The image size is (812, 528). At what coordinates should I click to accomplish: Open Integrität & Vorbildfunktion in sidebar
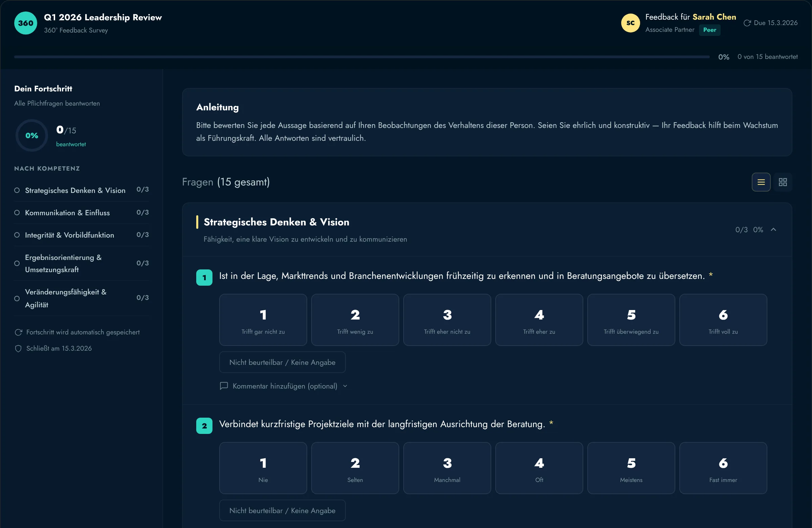point(82,235)
